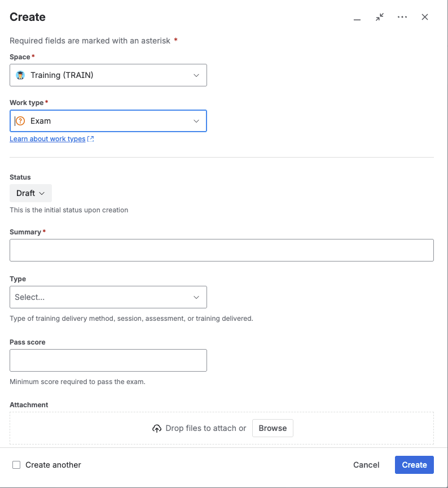Click the upload cloud icon in Attachment
This screenshot has height=488, width=448.
[x=157, y=429]
